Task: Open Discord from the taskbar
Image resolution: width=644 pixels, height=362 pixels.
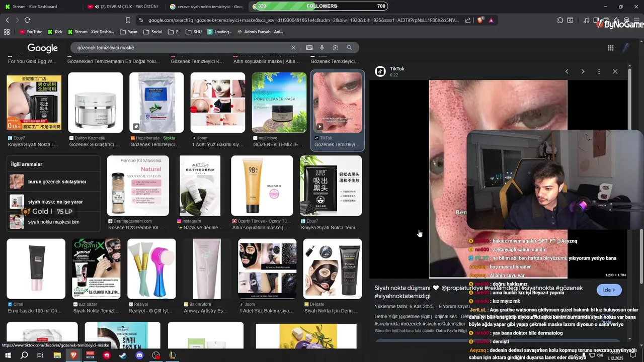Action: coord(139,355)
